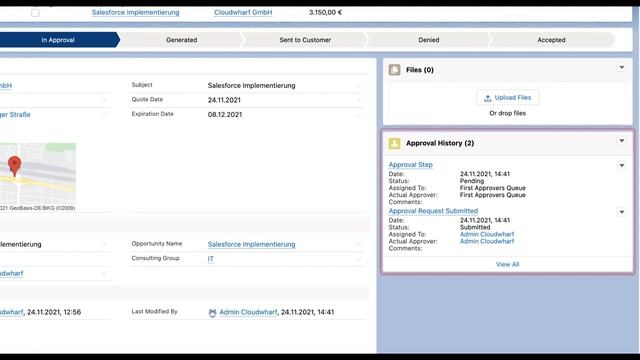The width and height of the screenshot is (640, 360).
Task: Click the Approval History panel icon
Action: pos(394,143)
